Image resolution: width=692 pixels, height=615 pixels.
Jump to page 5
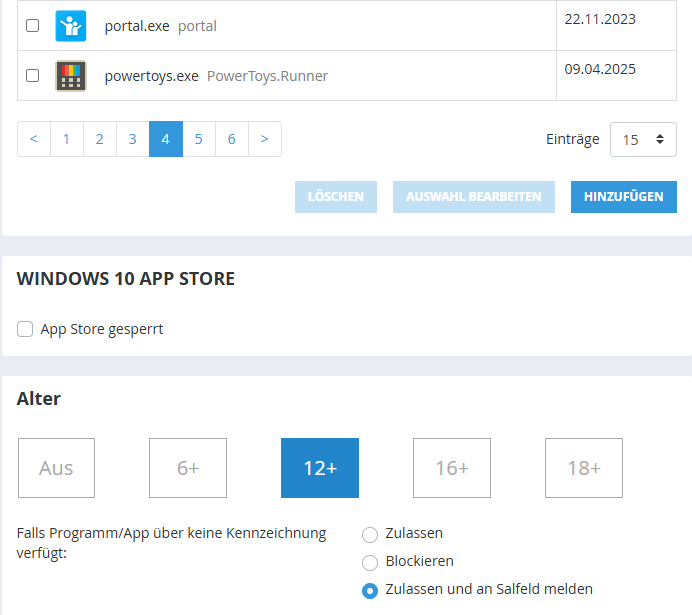coord(199,139)
